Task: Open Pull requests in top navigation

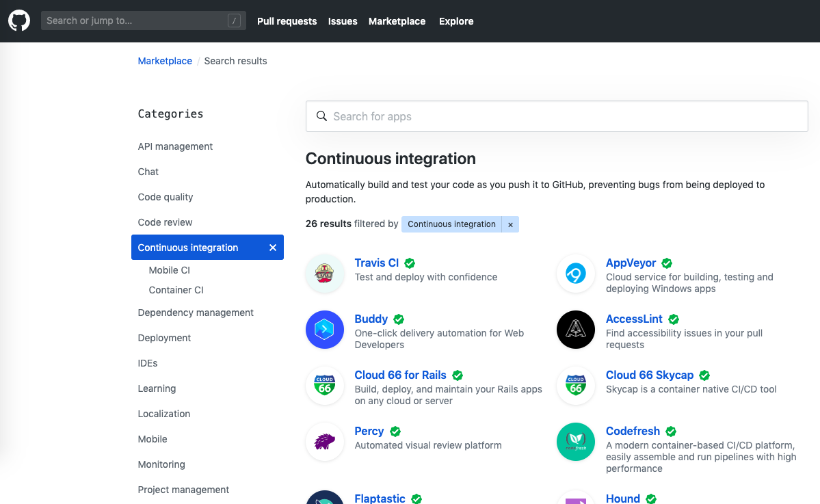Action: pos(287,21)
